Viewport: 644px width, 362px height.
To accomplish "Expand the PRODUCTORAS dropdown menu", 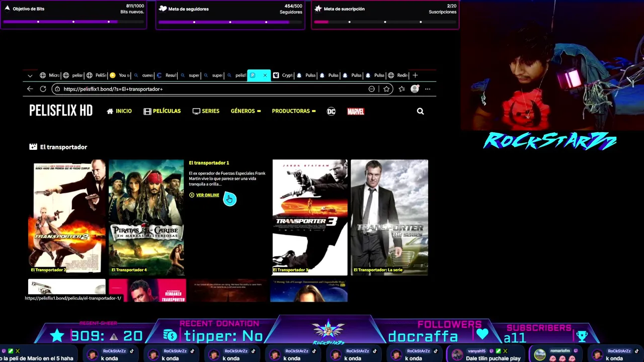I will [293, 111].
